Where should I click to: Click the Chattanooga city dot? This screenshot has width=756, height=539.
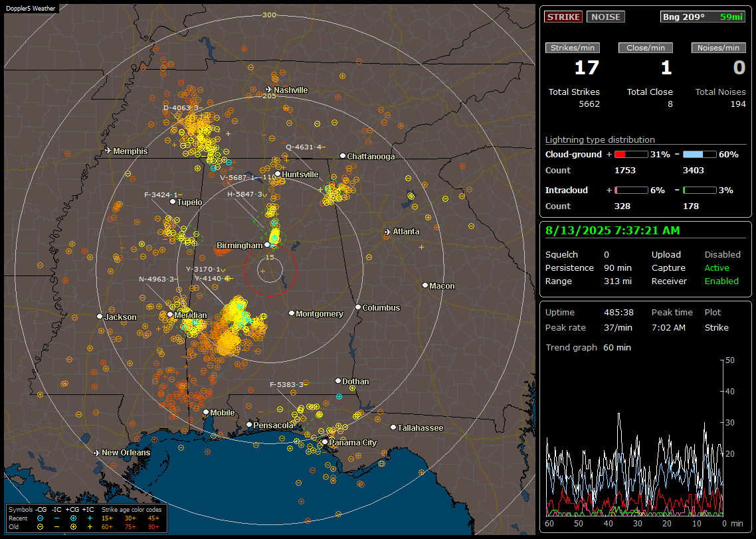(343, 156)
